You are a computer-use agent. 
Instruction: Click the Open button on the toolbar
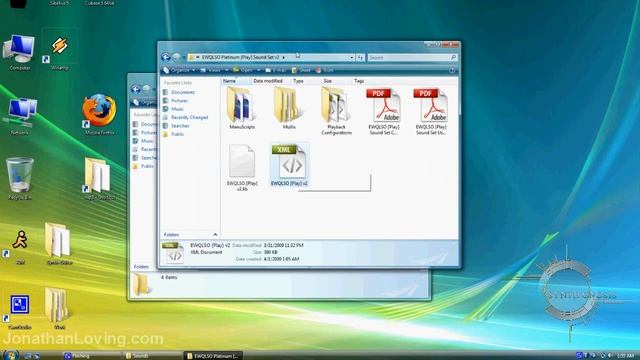pos(243,70)
